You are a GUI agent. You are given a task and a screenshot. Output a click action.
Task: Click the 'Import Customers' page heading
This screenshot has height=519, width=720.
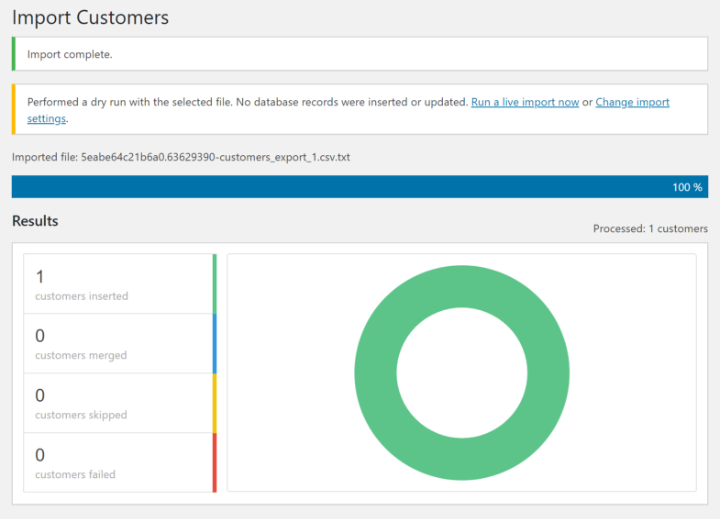tap(90, 17)
